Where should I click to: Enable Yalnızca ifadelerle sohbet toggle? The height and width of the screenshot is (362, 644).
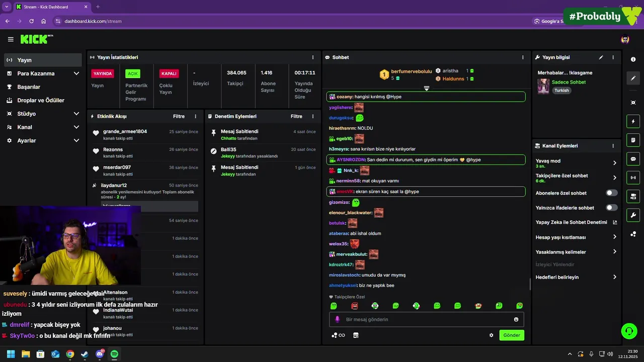coord(612,208)
